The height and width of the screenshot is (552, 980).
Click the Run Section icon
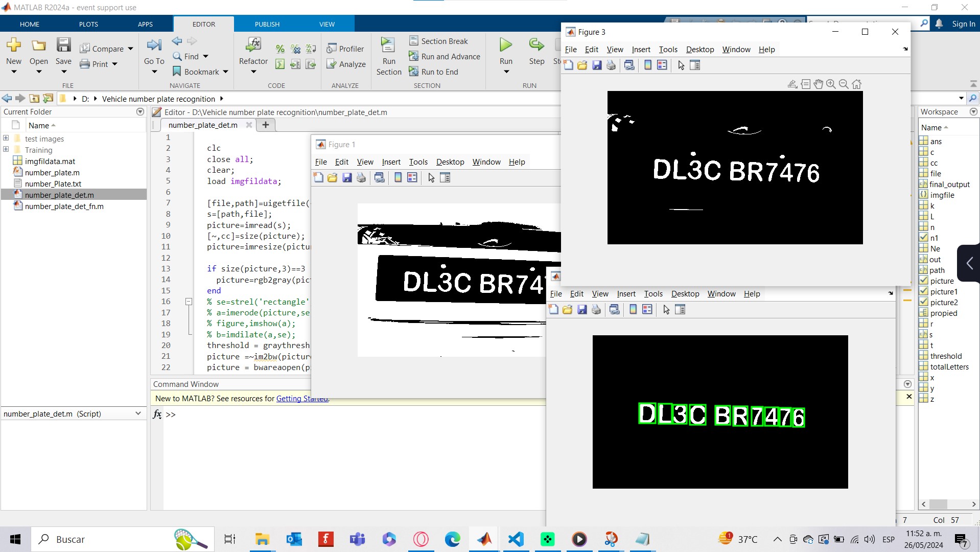[388, 45]
